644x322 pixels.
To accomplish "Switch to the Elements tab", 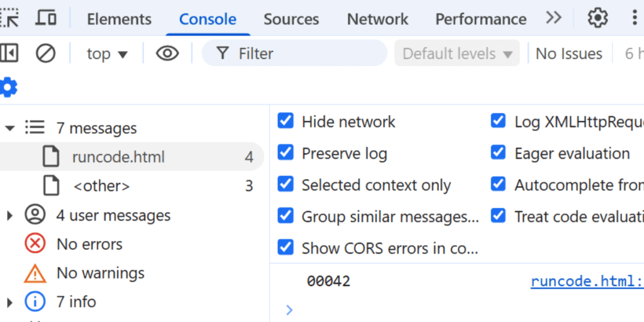I will [119, 19].
